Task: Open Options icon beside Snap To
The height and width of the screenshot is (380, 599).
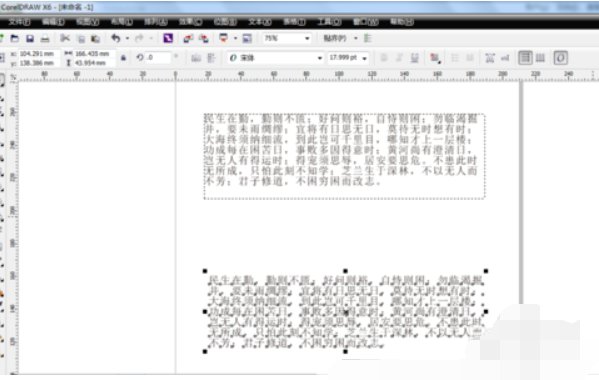Action: 367,38
